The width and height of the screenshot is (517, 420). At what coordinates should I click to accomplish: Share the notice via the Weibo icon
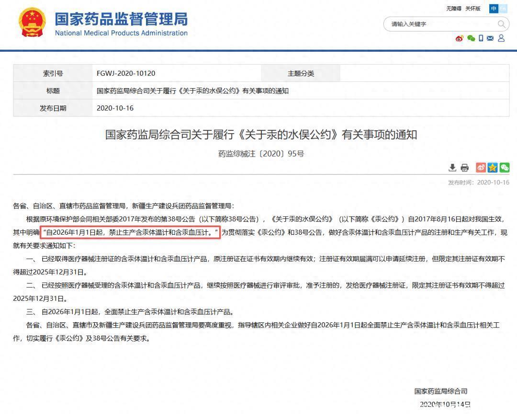pos(480,167)
